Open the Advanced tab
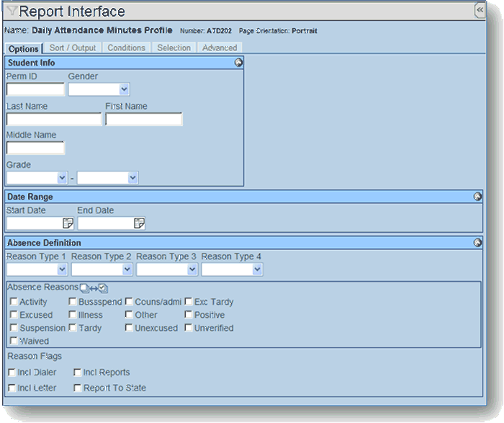This screenshot has width=504, height=423. pos(220,48)
